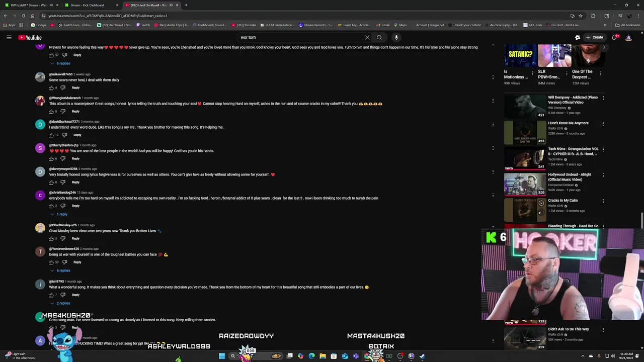The image size is (644, 362).
Task: Clear the 'wor torn' search text
Action: coord(367,37)
